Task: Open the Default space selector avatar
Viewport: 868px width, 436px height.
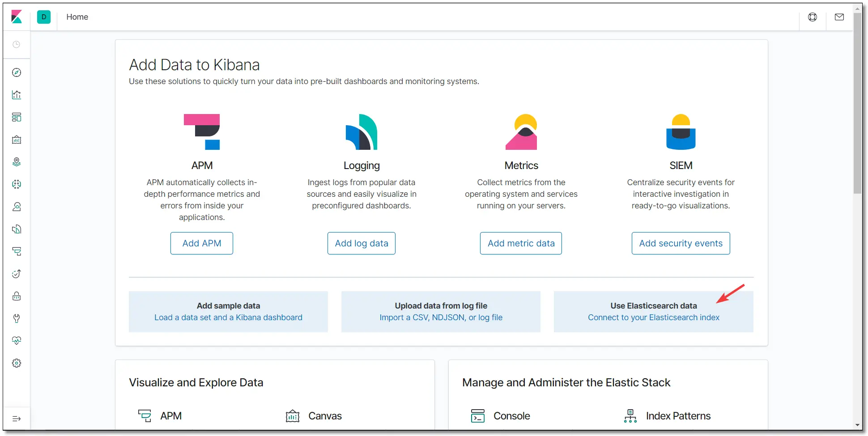Action: pyautogui.click(x=44, y=17)
